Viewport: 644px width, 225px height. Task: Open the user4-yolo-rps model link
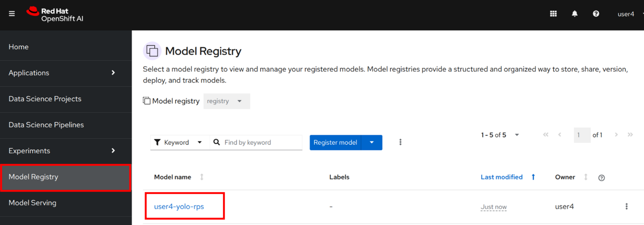pyautogui.click(x=179, y=207)
